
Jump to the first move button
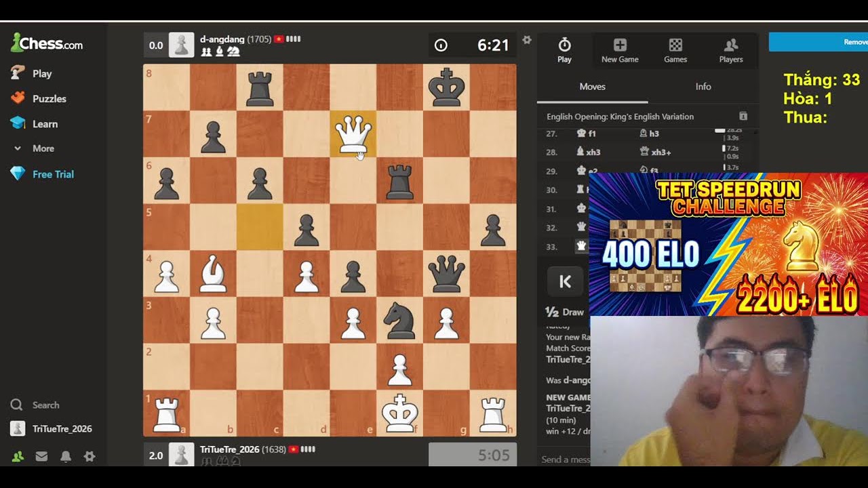[x=565, y=282]
